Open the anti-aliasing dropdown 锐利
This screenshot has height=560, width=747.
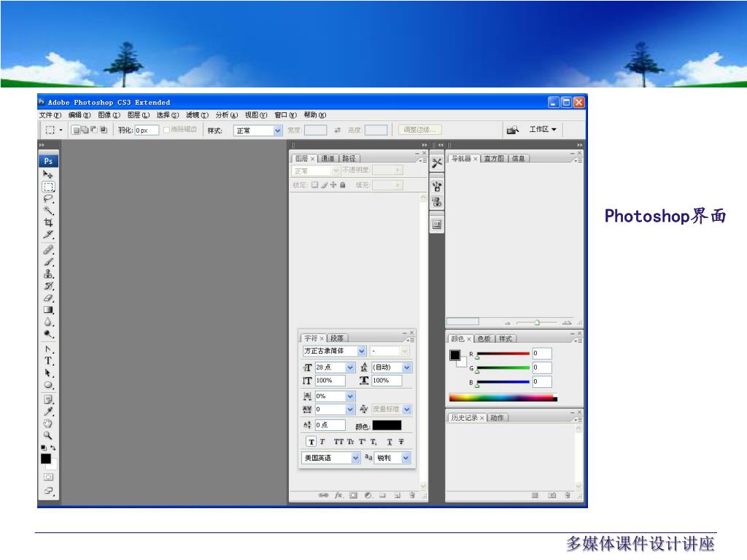coord(392,458)
